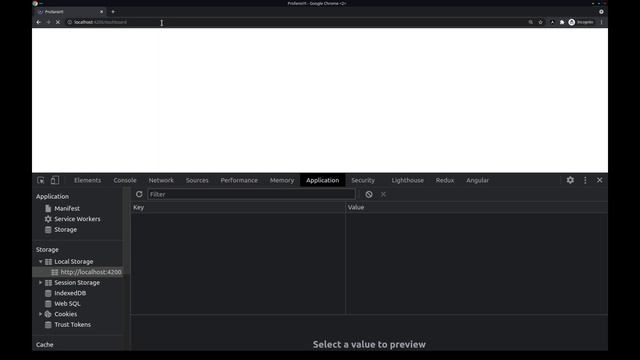This screenshot has width=640, height=360.
Task: Open DevTools three-dot customize menu
Action: point(585,180)
